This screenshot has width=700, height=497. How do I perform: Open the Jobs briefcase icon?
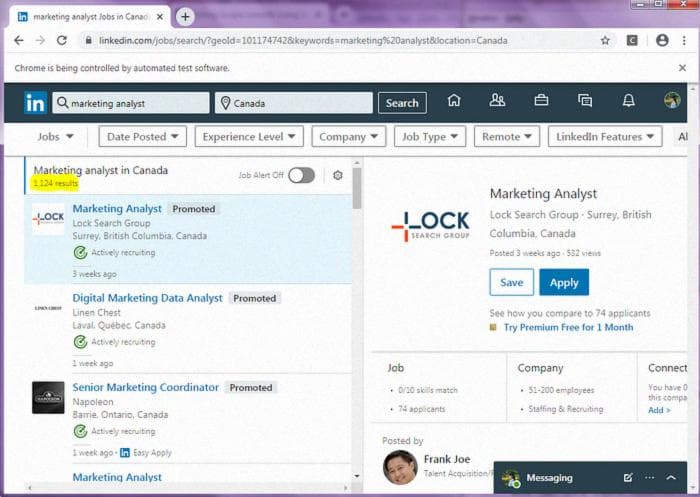tap(541, 100)
